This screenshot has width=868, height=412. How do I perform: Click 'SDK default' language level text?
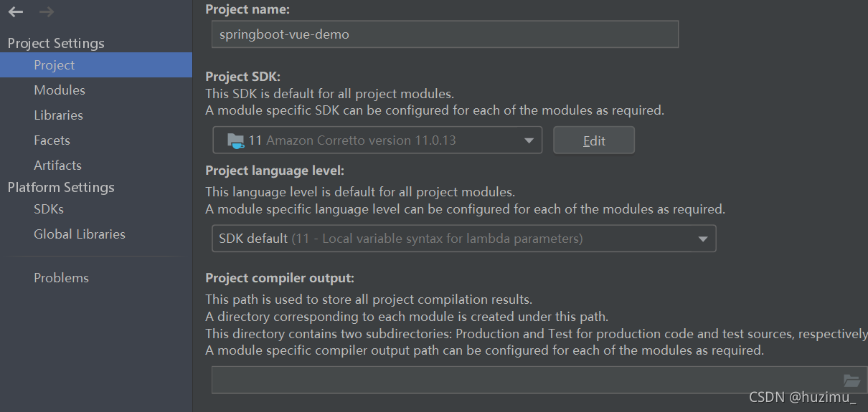pyautogui.click(x=253, y=239)
